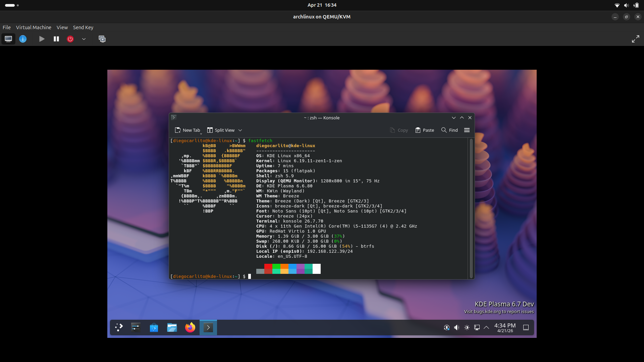Open the Send Key menu
The height and width of the screenshot is (362, 644).
pyautogui.click(x=83, y=27)
